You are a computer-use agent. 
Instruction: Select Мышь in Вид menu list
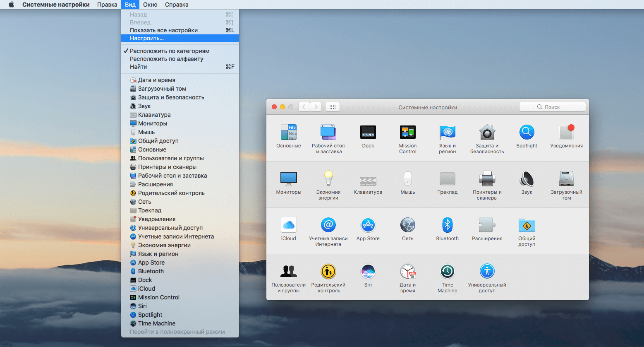point(180,132)
